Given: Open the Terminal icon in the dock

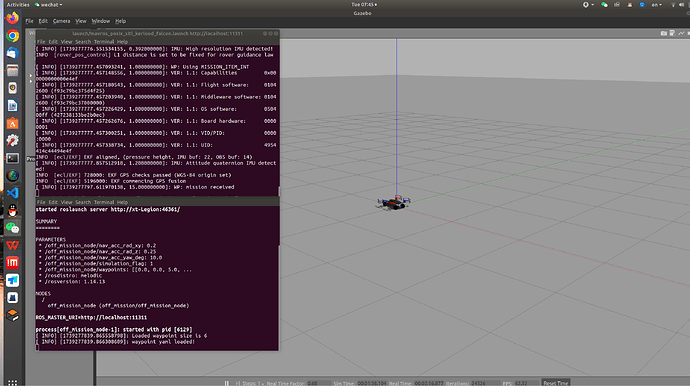Looking at the screenshot, I should (x=12, y=158).
